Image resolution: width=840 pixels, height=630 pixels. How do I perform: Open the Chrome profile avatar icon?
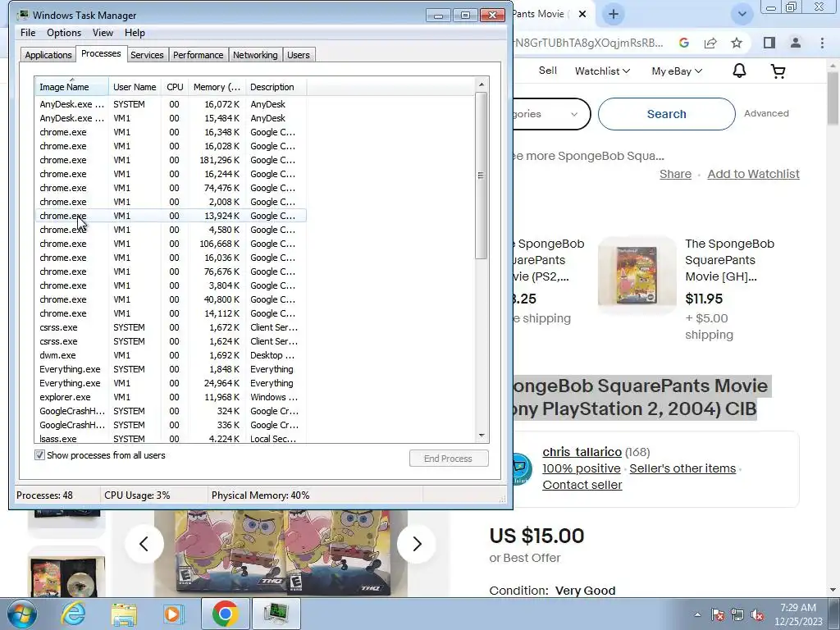pyautogui.click(x=796, y=43)
